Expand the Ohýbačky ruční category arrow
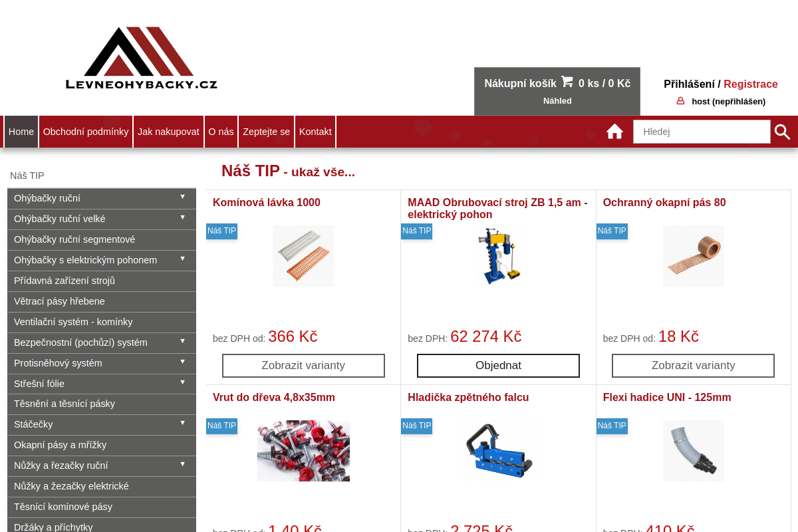Viewport: 798px width, 532px height. (182, 197)
